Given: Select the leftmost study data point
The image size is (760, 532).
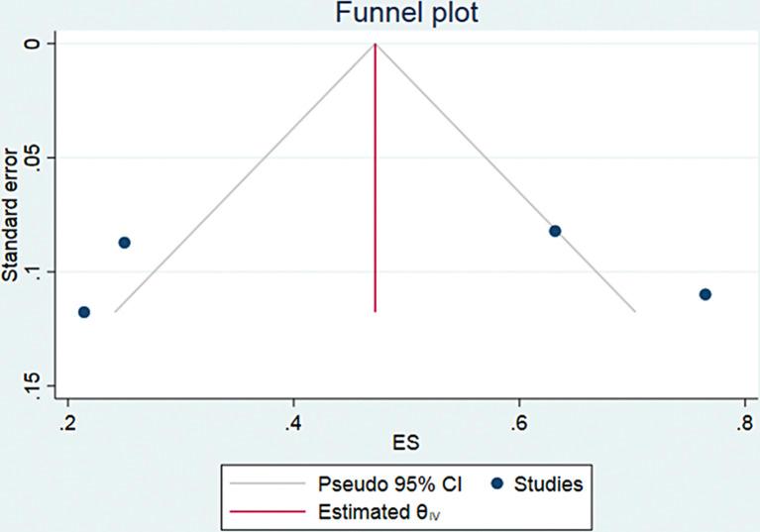Looking at the screenshot, I should tap(84, 312).
